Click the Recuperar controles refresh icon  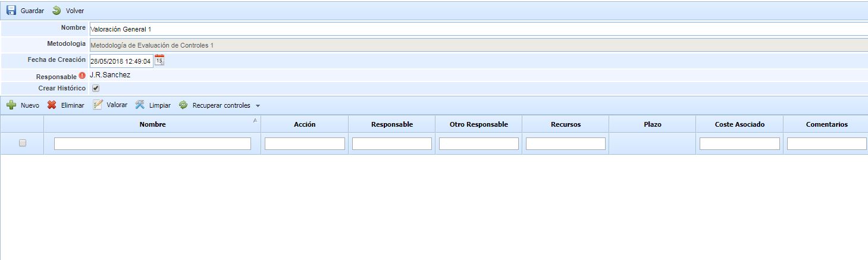pyautogui.click(x=183, y=105)
